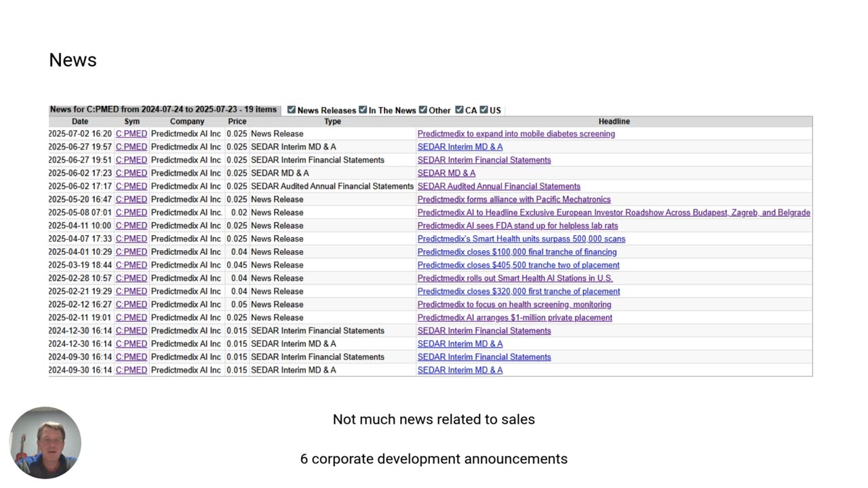Click the Headline column header
Viewport: 868px width, 488px height.
[614, 121]
